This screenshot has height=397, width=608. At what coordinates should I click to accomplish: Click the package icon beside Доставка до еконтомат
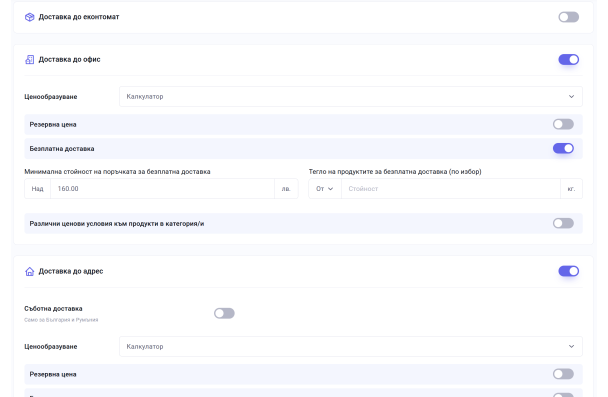click(x=29, y=17)
